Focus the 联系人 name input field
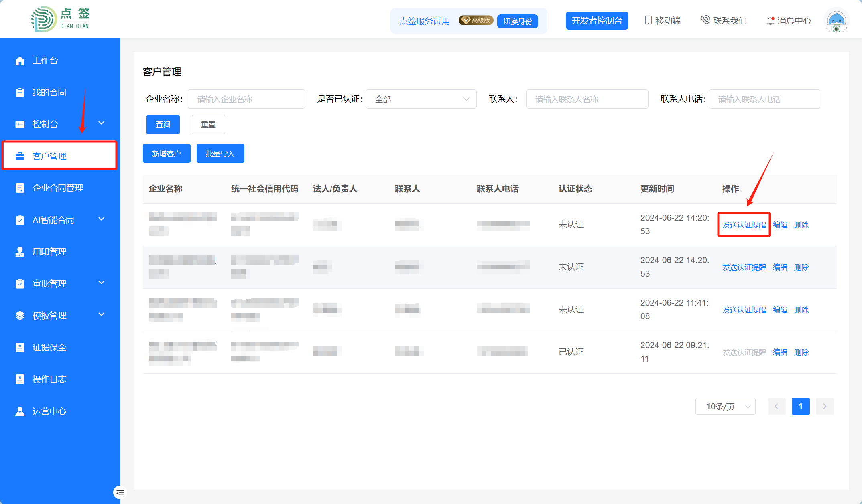The width and height of the screenshot is (862, 504). (x=587, y=99)
